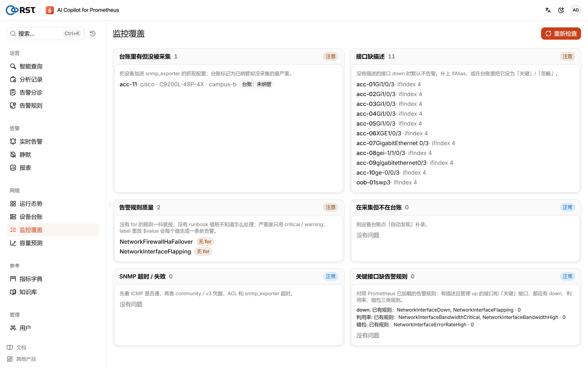Click rule NetworkFirewallHaFailover
The height and width of the screenshot is (368, 588).
[x=156, y=242]
